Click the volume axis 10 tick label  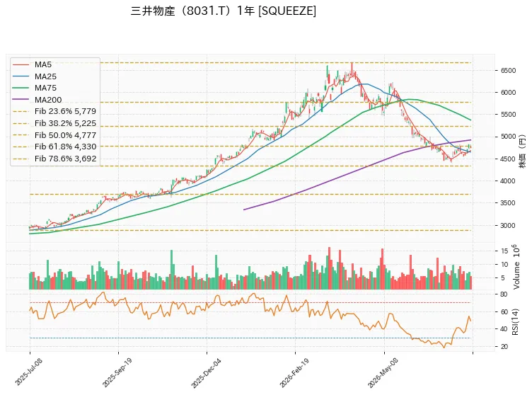505,265
